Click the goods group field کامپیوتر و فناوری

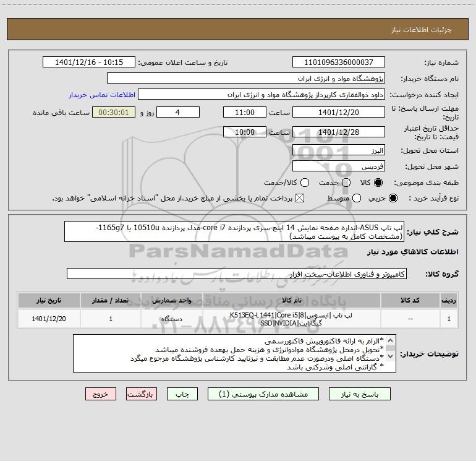[x=237, y=274]
